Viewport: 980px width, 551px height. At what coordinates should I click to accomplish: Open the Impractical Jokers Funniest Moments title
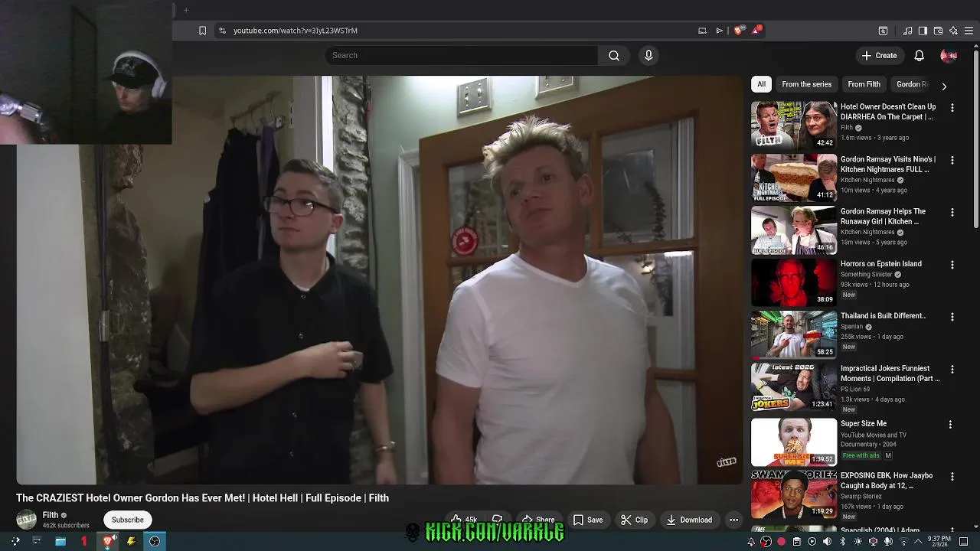pyautogui.click(x=890, y=373)
